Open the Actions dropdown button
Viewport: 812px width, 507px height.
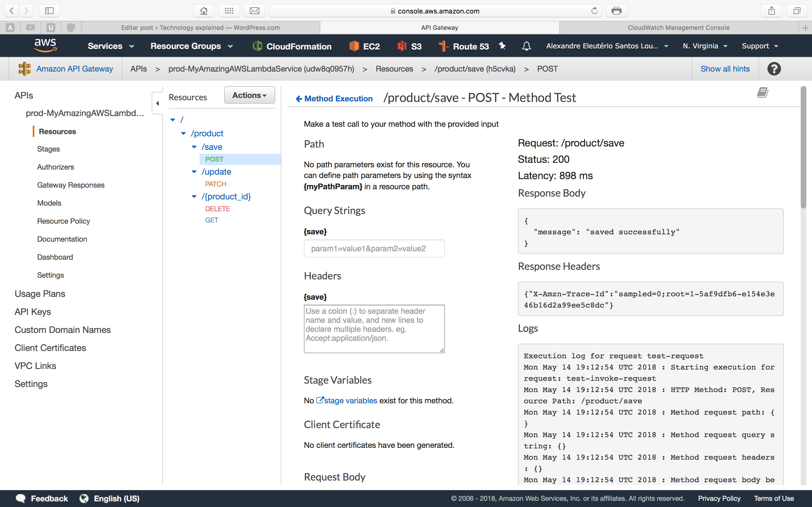tap(249, 95)
